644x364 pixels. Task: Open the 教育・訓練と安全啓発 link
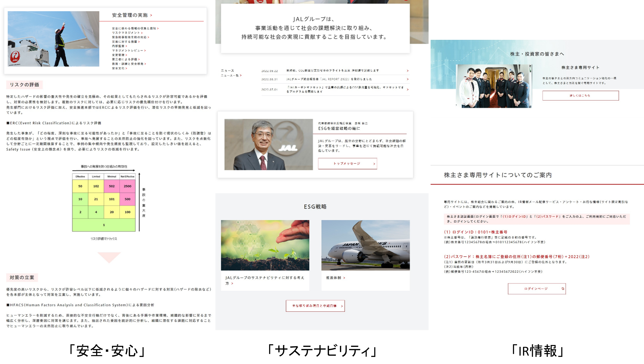(128, 64)
